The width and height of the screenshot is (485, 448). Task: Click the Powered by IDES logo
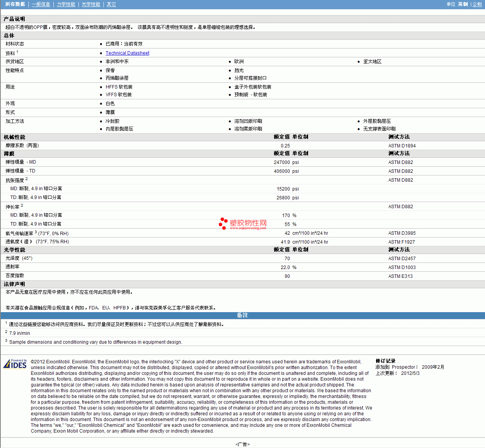[15, 364]
